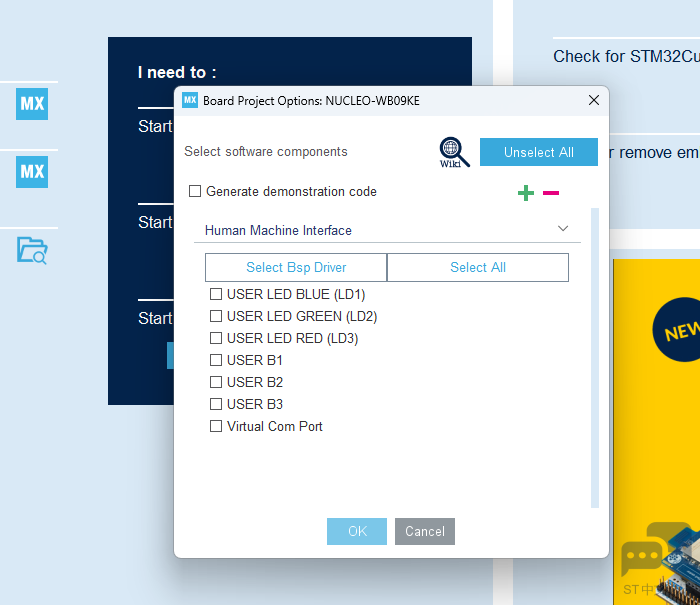Image resolution: width=700 pixels, height=605 pixels.
Task: Click 'Select software components' label
Action: click(266, 152)
